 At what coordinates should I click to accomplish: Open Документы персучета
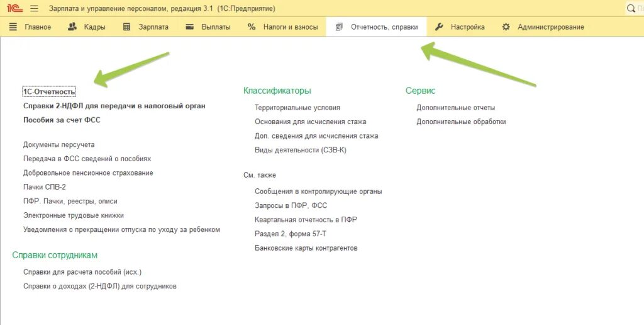[x=58, y=145]
